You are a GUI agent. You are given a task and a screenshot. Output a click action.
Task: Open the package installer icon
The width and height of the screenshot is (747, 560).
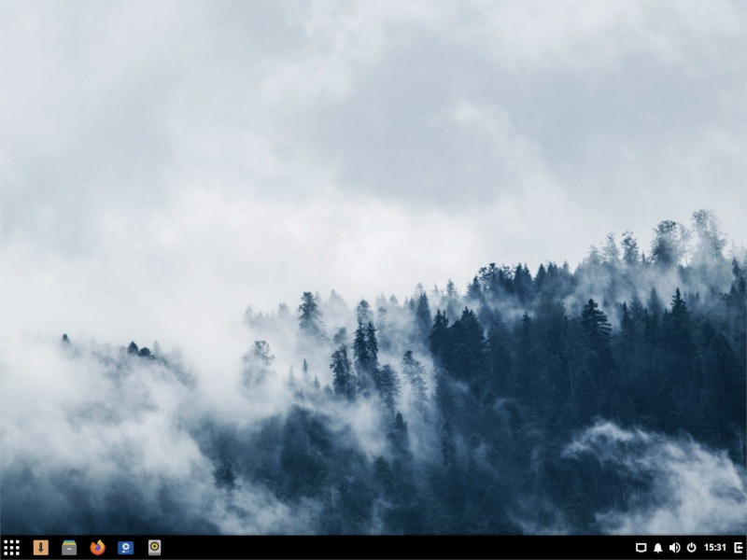click(x=40, y=548)
